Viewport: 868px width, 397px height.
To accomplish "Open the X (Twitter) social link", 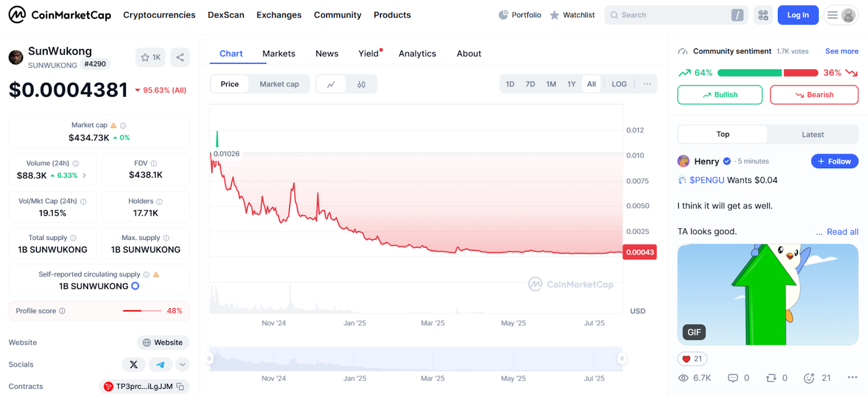I will click(x=133, y=364).
